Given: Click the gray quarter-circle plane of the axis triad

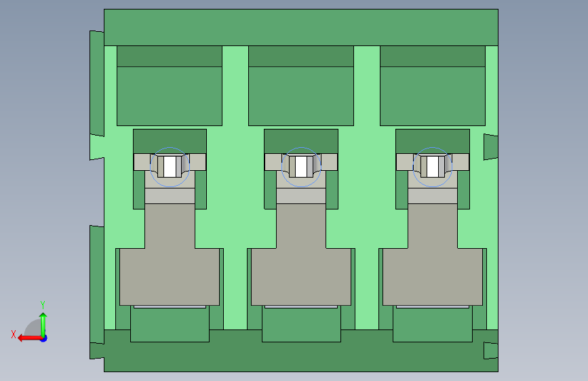Looking at the screenshot, I should click(x=33, y=327).
